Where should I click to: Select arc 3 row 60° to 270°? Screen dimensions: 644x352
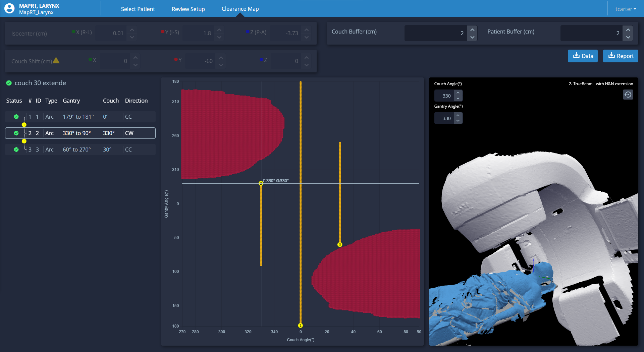[x=80, y=150]
